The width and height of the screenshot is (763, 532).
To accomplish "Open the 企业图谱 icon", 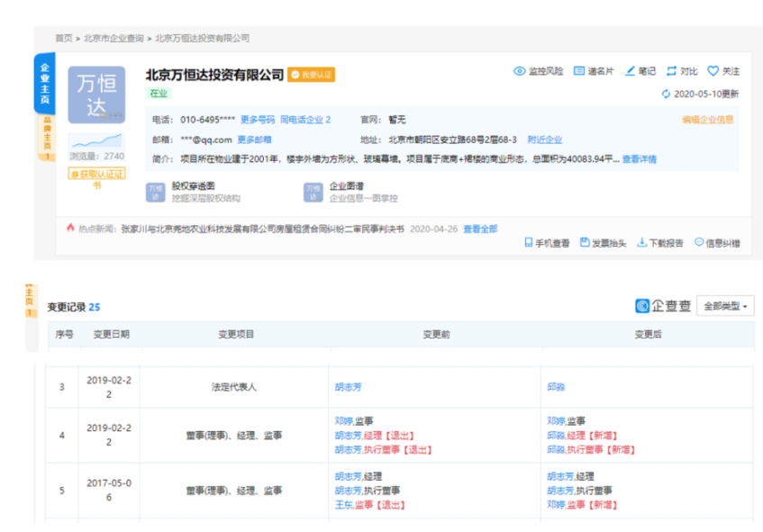I will pyautogui.click(x=313, y=192).
